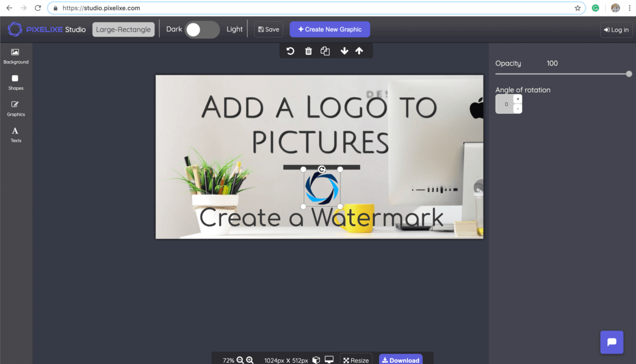Open the Shapes panel in sidebar
The height and width of the screenshot is (364, 636).
click(x=16, y=82)
